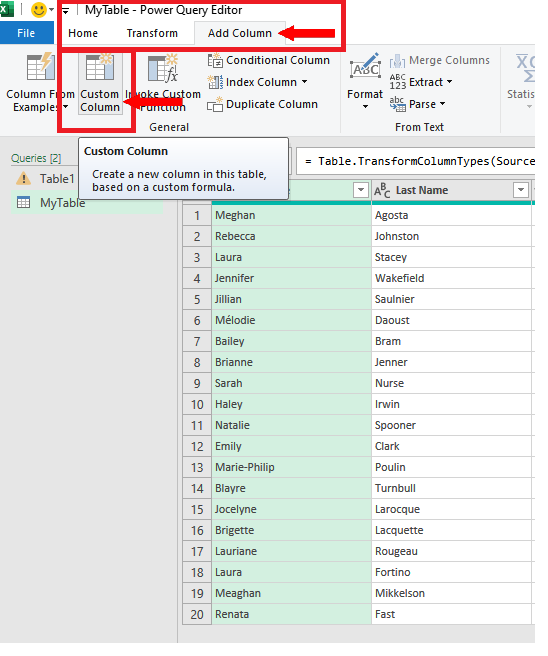The height and width of the screenshot is (656, 548).
Task: Click the cell 'Jillian'
Action: [292, 300]
